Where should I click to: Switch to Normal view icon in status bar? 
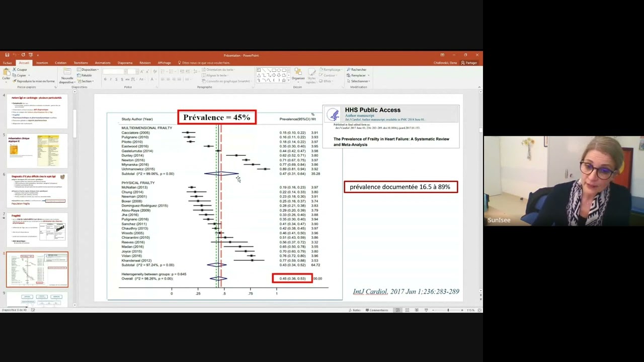tap(397, 310)
